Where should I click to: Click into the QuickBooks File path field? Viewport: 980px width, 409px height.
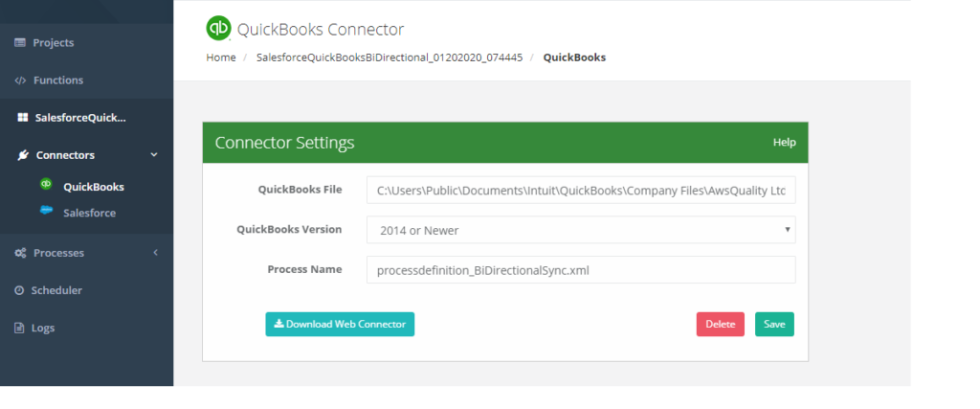coord(580,191)
